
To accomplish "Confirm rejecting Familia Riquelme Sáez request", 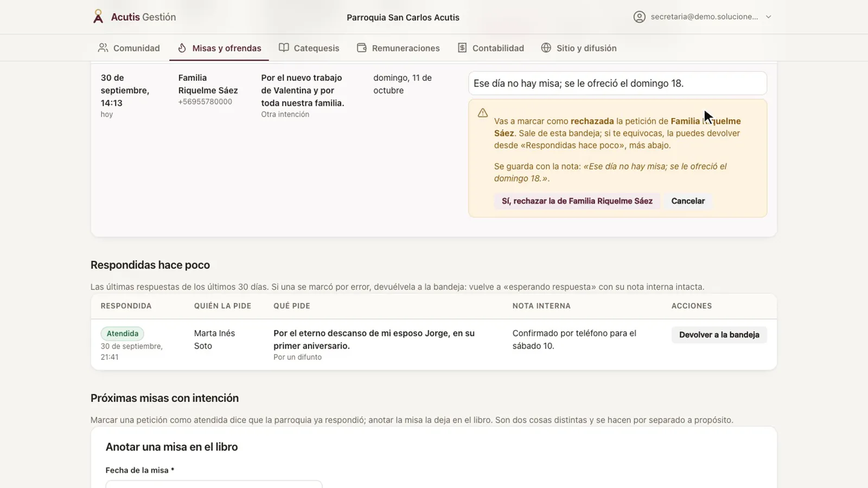I will pyautogui.click(x=577, y=201).
